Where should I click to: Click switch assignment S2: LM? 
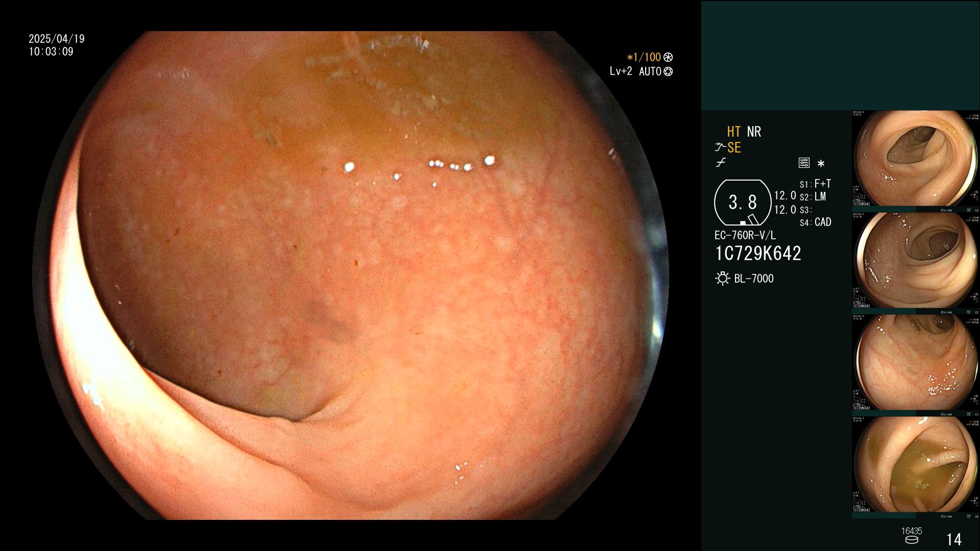point(813,197)
